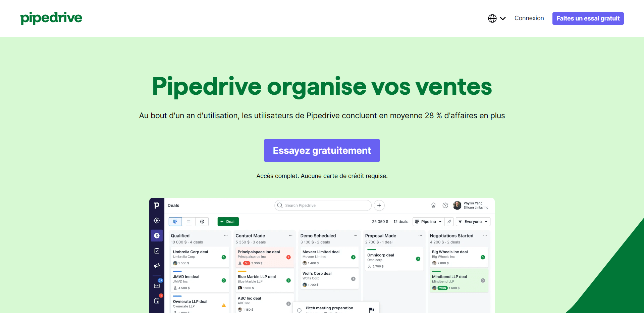Click Blue Marble LLP green activity icon
Image resolution: width=644 pixels, height=313 pixels.
pyautogui.click(x=288, y=280)
